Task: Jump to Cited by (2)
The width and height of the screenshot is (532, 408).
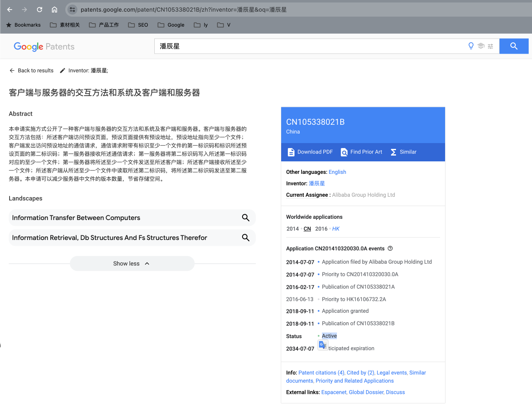Action: click(361, 373)
